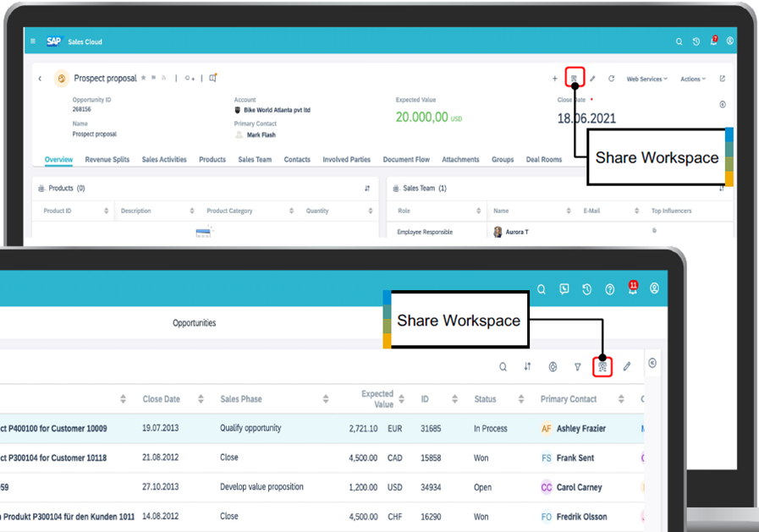Open the Attachments tab
Screen dimensions: 759x532
[x=460, y=159]
